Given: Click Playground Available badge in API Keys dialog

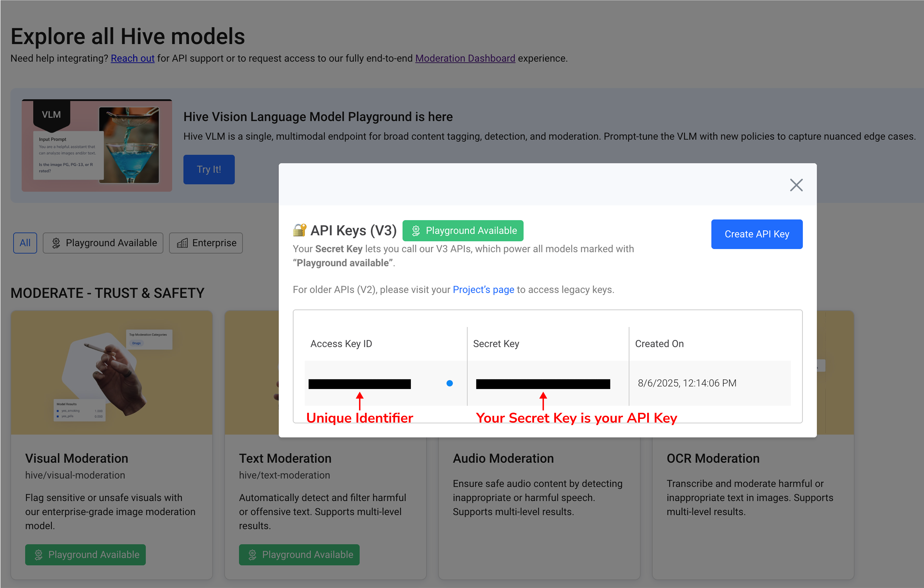Looking at the screenshot, I should 463,231.
